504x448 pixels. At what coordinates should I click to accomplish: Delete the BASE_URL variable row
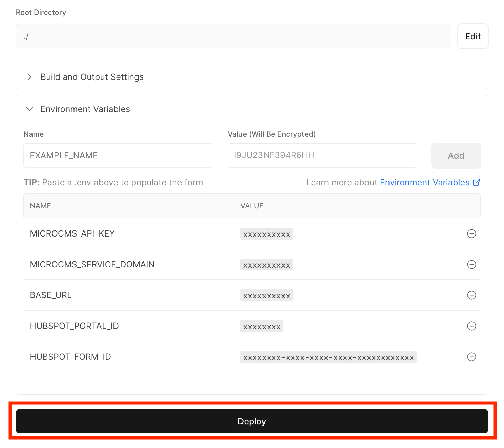point(471,295)
